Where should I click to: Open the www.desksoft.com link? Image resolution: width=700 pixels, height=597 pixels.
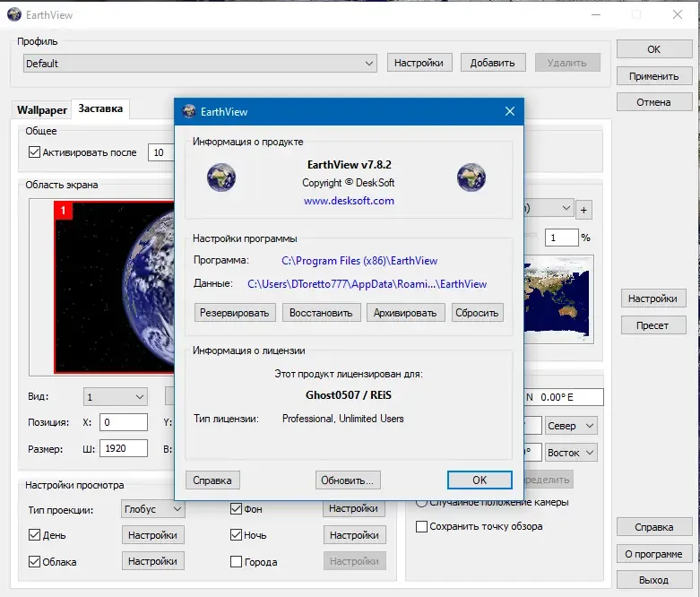[350, 201]
